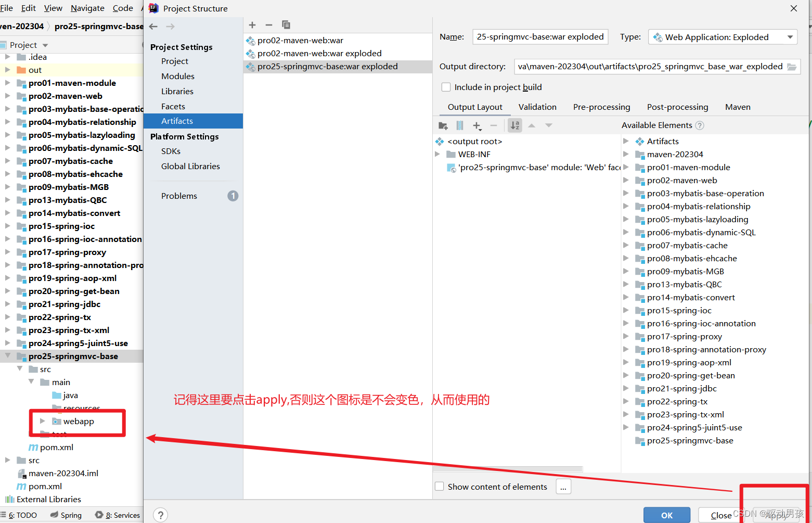Click horizontal scrollbar under output layout
The image size is (812, 523).
[x=508, y=469]
